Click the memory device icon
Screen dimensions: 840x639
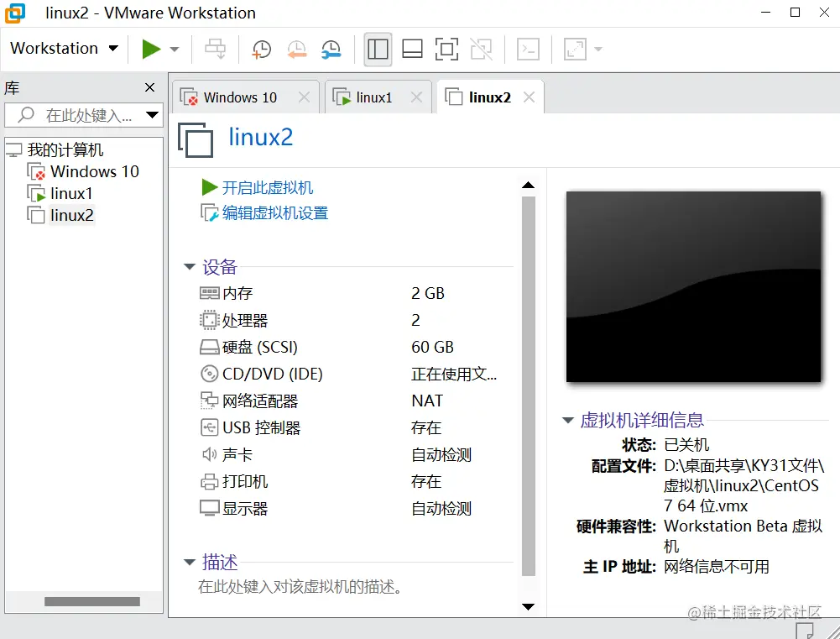pos(208,293)
